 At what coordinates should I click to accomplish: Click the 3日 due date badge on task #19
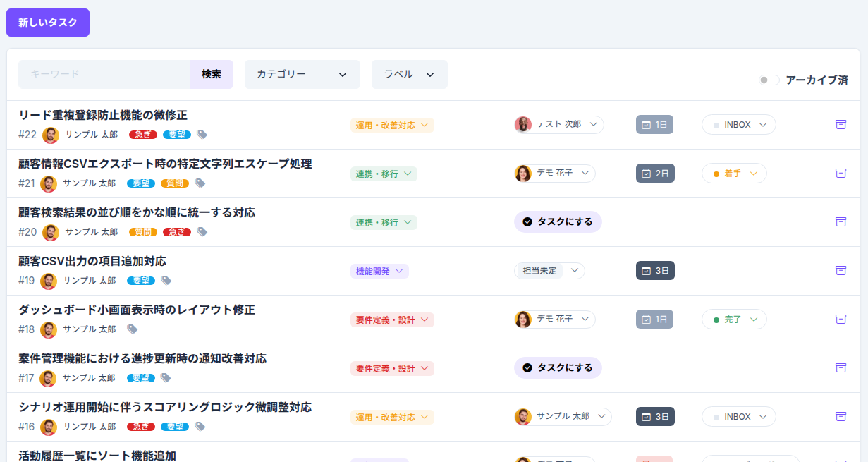point(655,271)
